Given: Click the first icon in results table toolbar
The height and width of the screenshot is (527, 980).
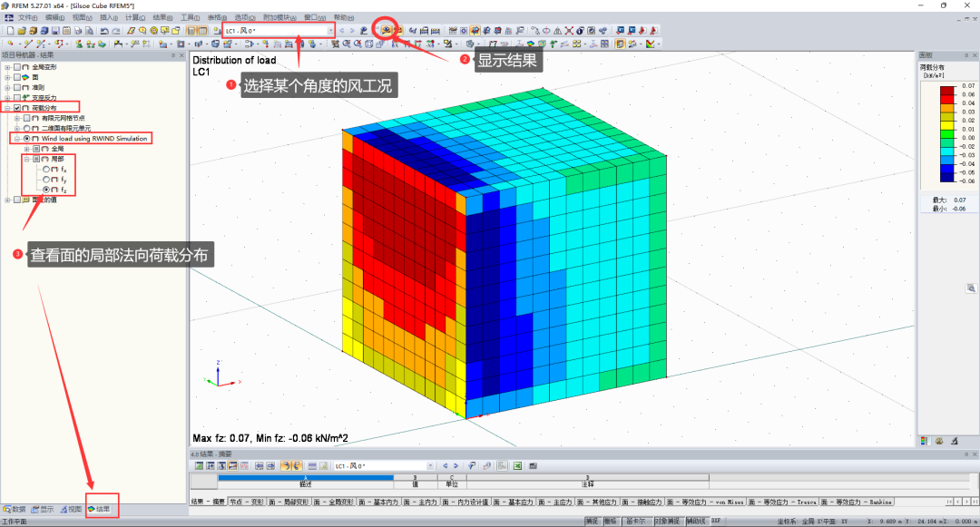Looking at the screenshot, I should tap(199, 466).
